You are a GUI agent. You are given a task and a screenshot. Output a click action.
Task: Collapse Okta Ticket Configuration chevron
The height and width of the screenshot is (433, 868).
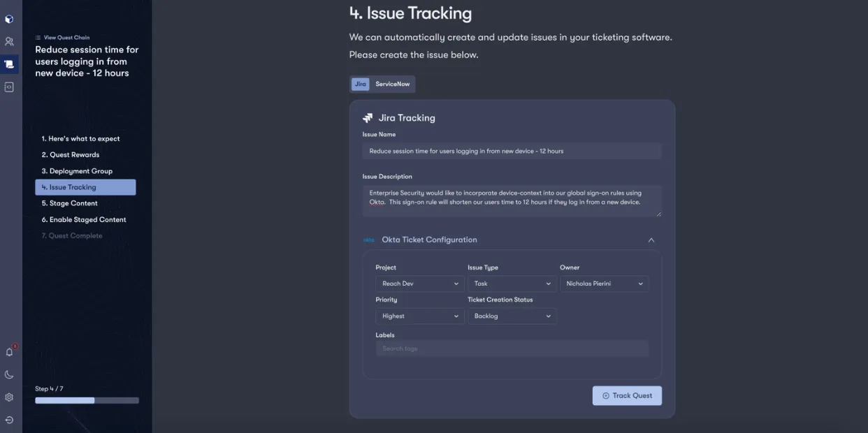click(651, 240)
